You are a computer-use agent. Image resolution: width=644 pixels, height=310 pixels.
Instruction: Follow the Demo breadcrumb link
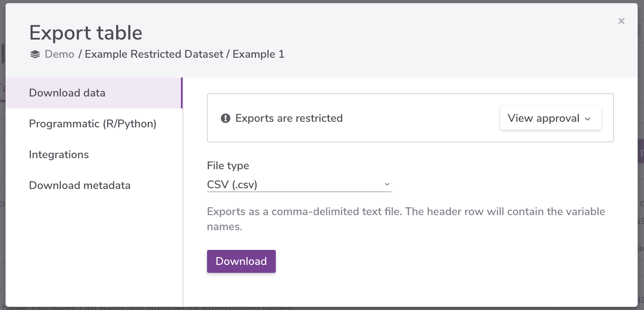coord(60,54)
